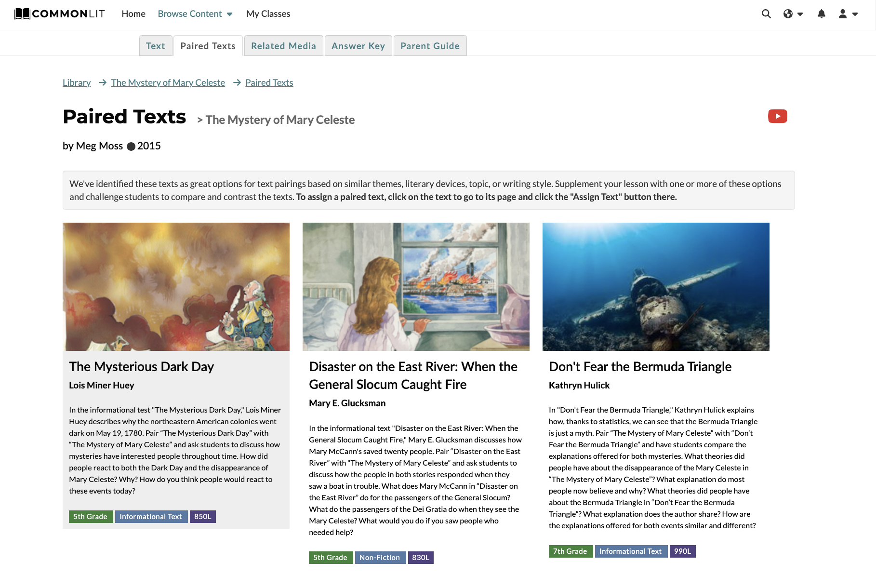Open The Mystery of Mary Celeste breadcrumb
Viewport: 876px width, 588px height.
[168, 82]
